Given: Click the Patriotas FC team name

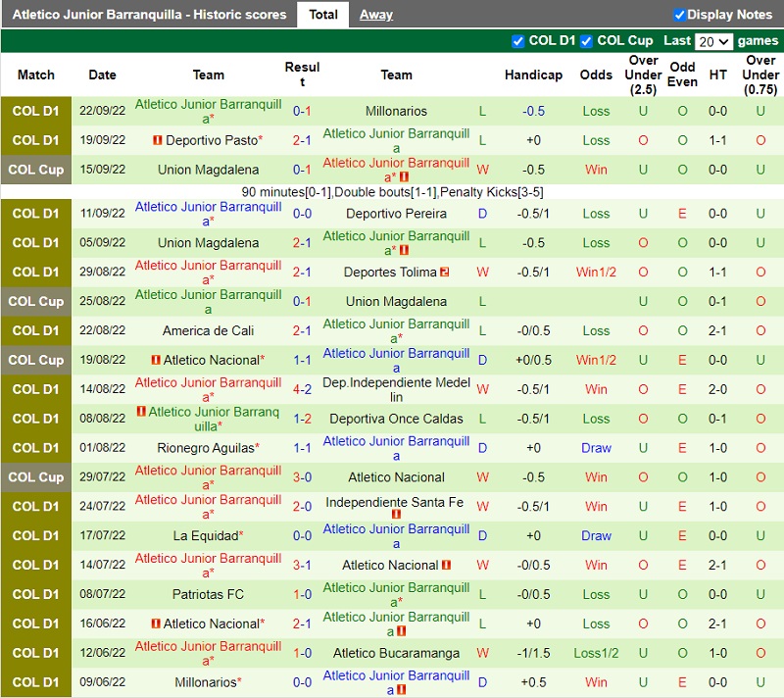Looking at the screenshot, I should [208, 594].
